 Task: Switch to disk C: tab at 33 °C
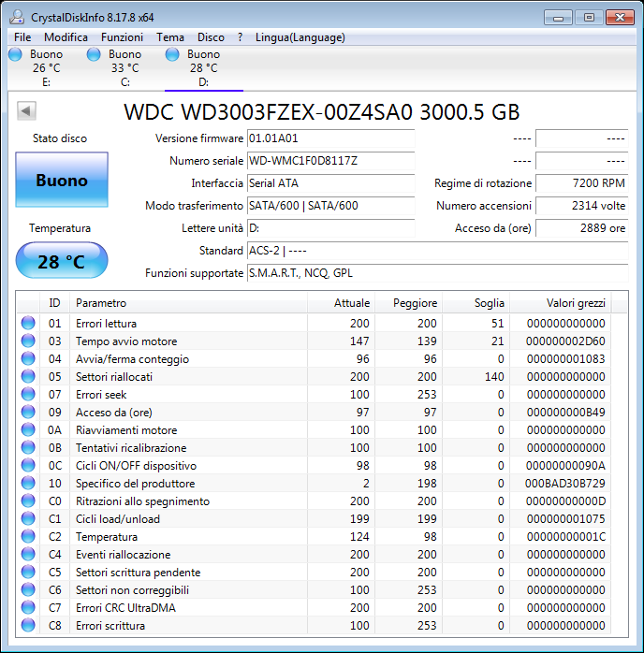[125, 68]
